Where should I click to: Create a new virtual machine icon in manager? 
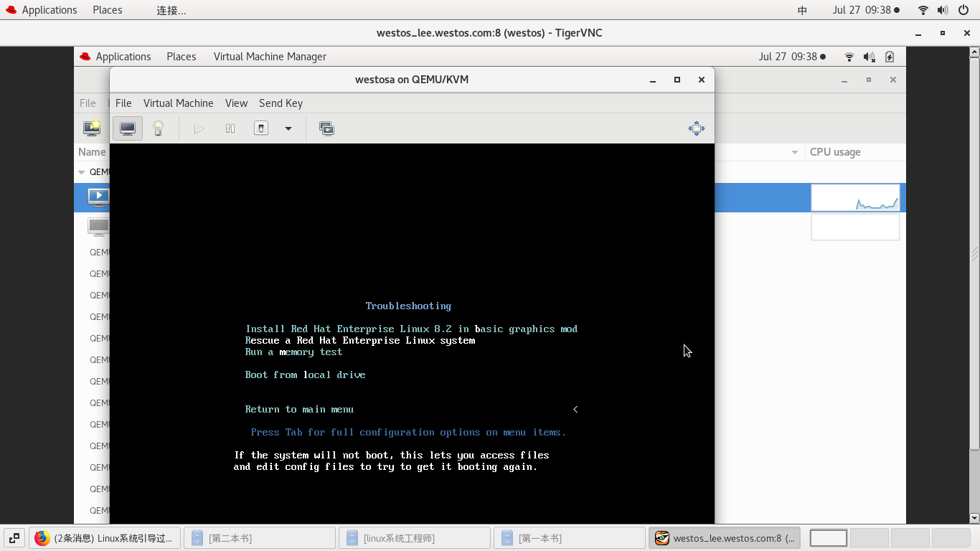pos(92,128)
